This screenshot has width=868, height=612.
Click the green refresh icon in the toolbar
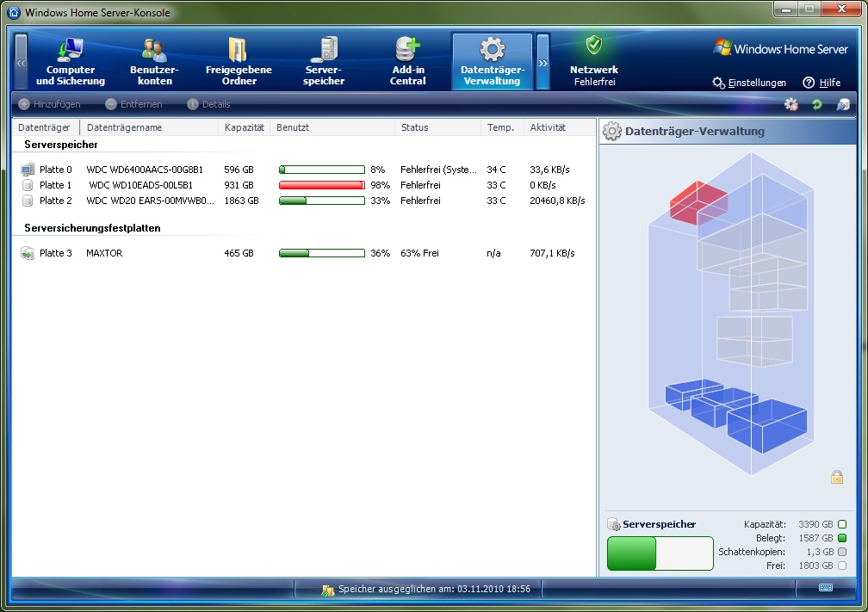[x=816, y=104]
